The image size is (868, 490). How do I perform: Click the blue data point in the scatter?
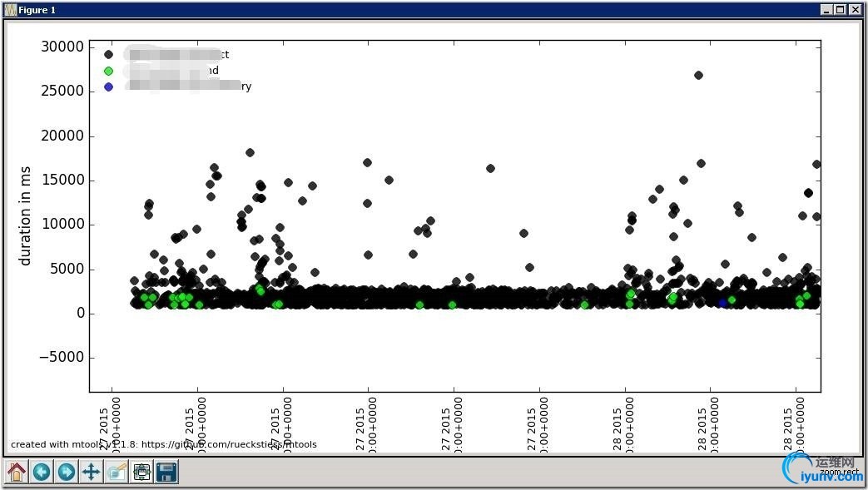point(722,304)
